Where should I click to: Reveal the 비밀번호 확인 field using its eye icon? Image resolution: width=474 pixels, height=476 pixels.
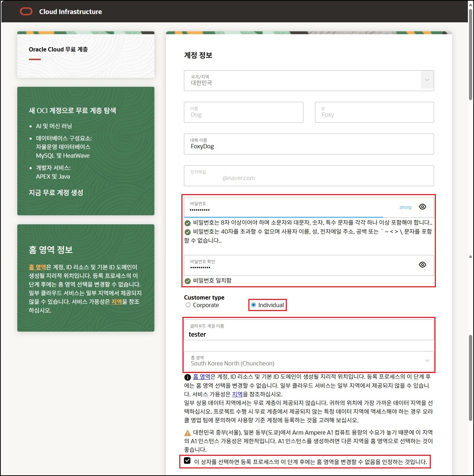point(423,265)
